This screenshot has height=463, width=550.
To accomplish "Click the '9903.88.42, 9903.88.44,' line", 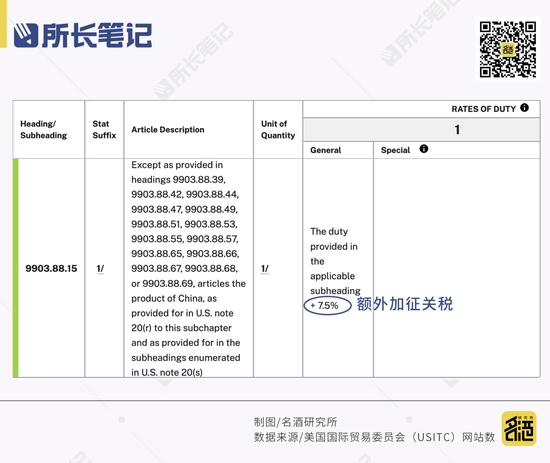I will tap(185, 194).
